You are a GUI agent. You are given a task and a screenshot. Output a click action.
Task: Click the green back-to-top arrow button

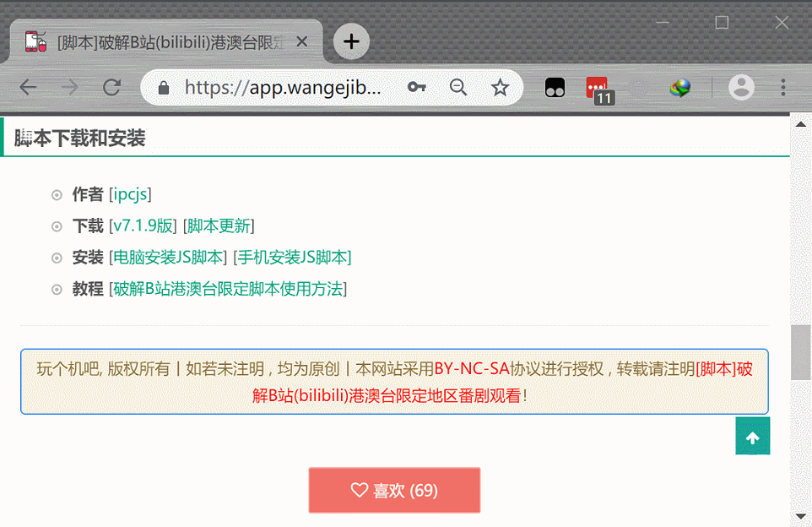(752, 437)
